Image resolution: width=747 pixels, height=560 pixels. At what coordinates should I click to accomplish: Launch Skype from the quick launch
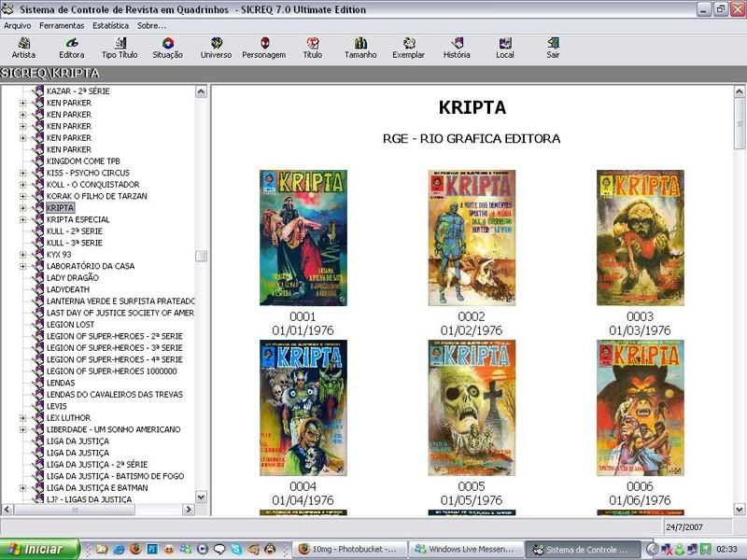[x=237, y=549]
